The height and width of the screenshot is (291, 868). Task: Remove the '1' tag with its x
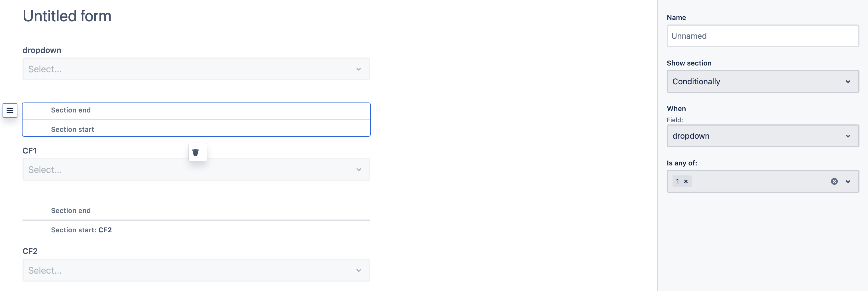[x=686, y=182]
